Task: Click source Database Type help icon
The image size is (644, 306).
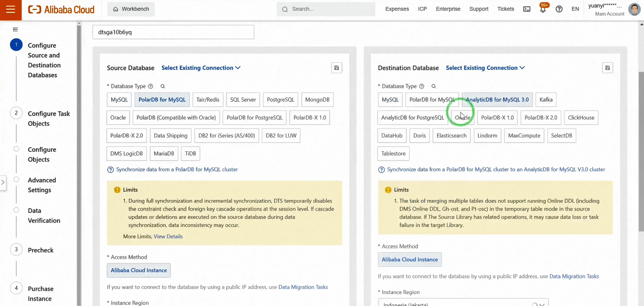Action: [151, 86]
